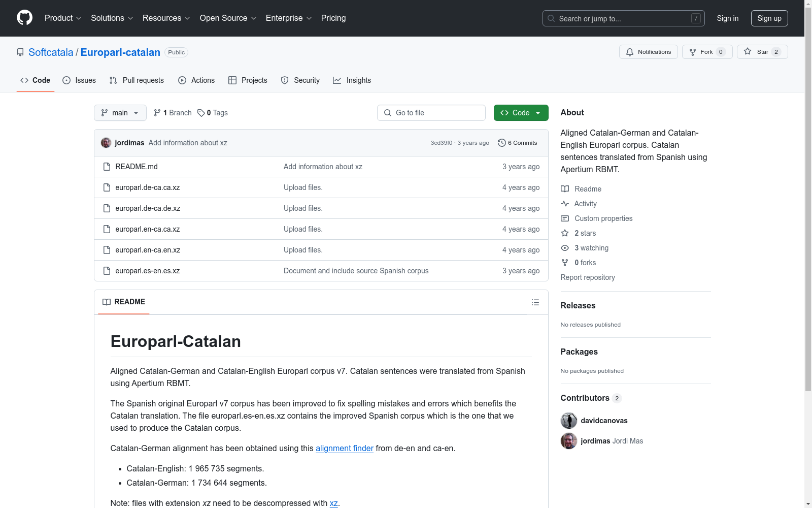The image size is (812, 508).
Task: Click the fork icon next to 0 forks
Action: (565, 263)
